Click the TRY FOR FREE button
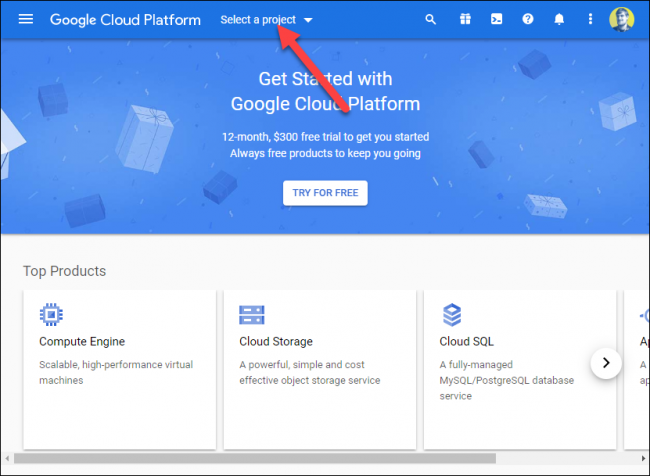Viewport: 650px width, 476px height. (x=325, y=193)
